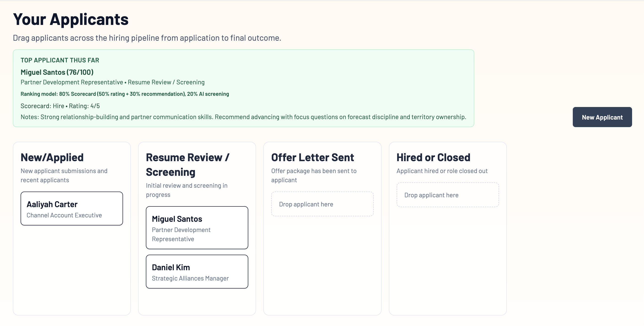This screenshot has width=644, height=326.
Task: Click the Scorecard: Hire rating line
Action: tap(60, 106)
